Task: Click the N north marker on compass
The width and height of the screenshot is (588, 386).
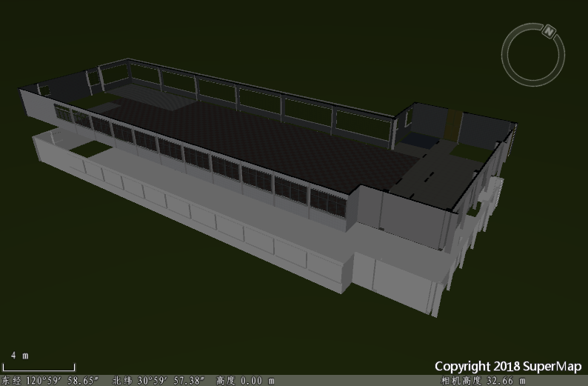Action: [549, 31]
